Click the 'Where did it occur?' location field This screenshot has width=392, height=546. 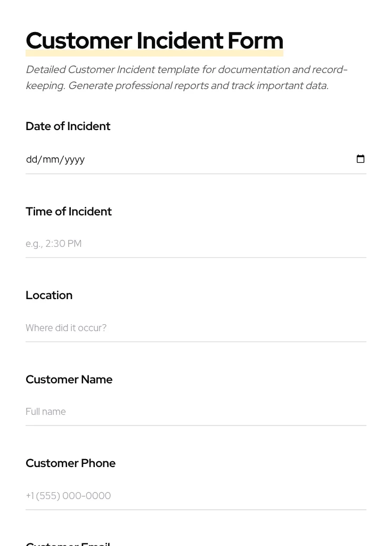click(x=160, y=328)
